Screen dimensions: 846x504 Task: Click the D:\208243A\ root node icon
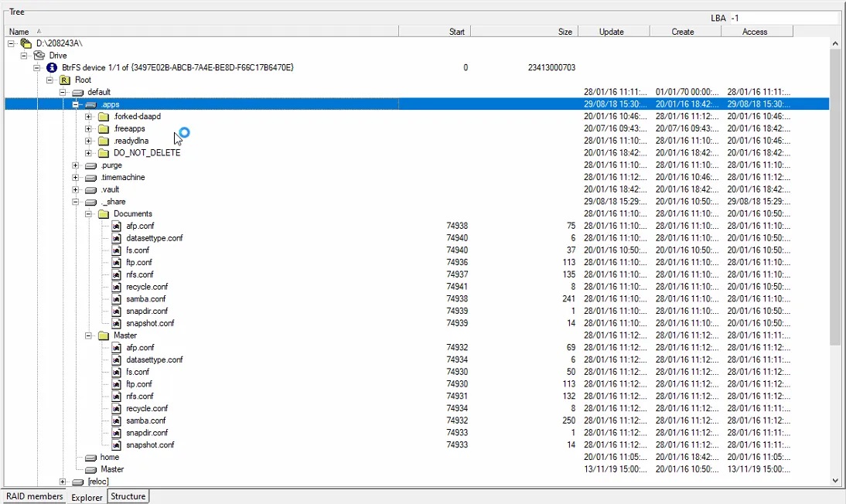click(x=26, y=43)
